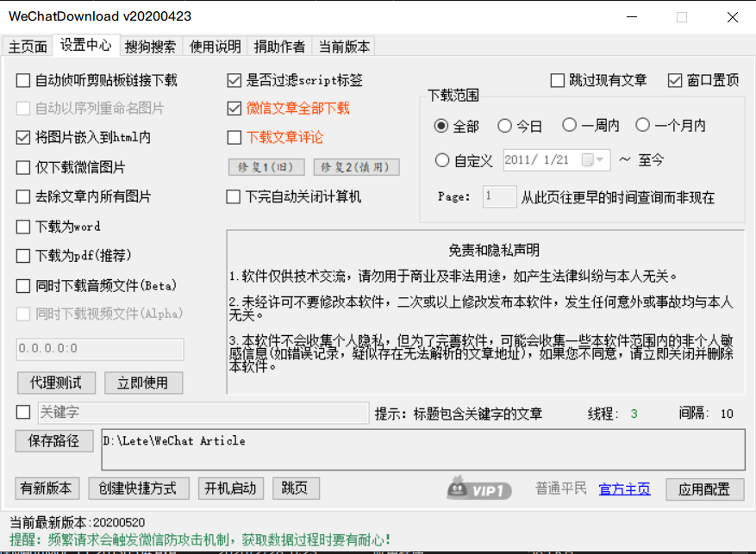756x554 pixels.
Task: Open the 官方主页 link
Action: click(x=624, y=489)
